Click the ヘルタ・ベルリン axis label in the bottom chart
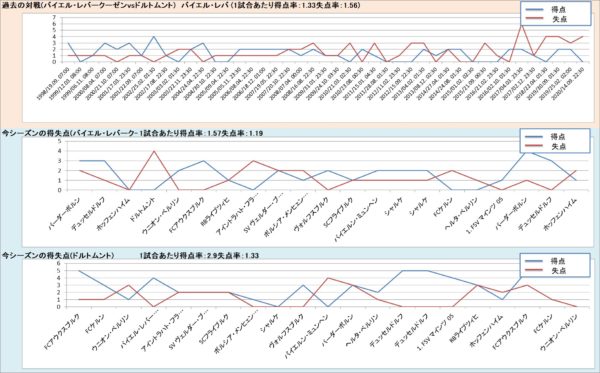 pos(362,330)
